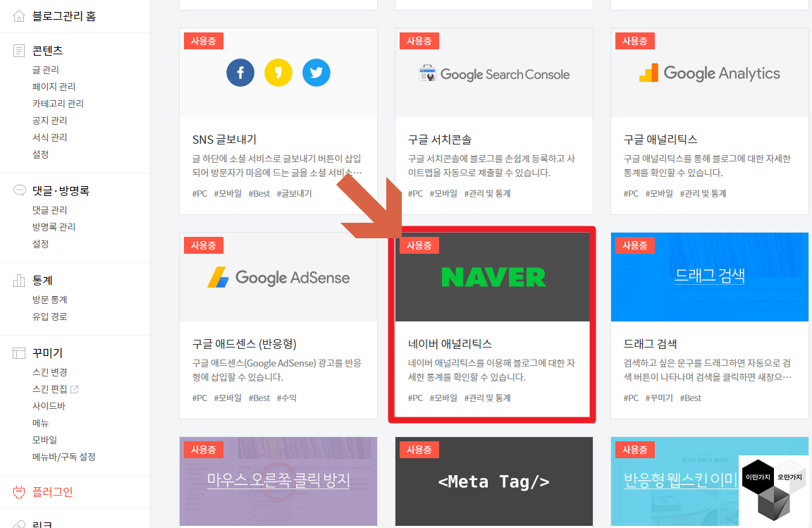Click the yellow KakaoStory icon
Viewport: 812px width, 528px height.
tap(278, 73)
